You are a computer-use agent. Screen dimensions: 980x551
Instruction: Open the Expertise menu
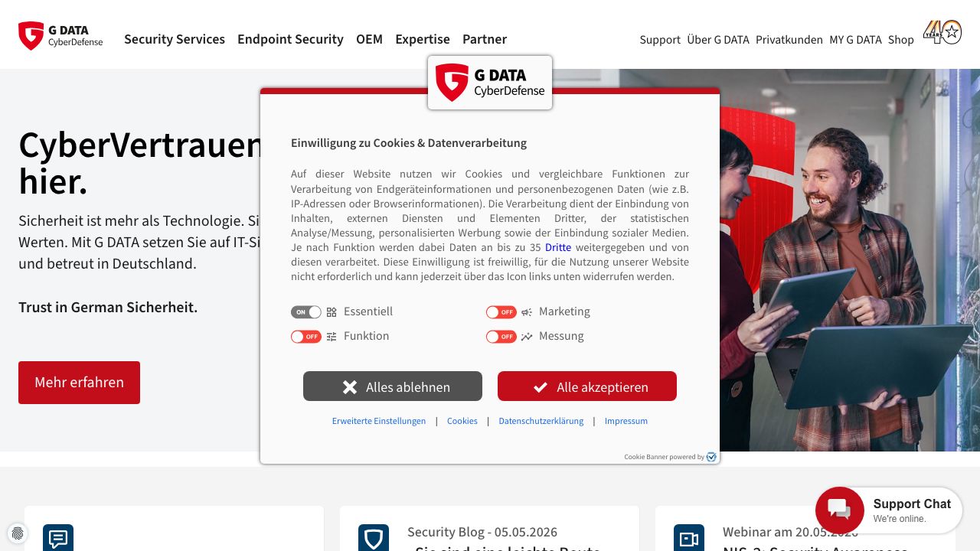pos(423,39)
